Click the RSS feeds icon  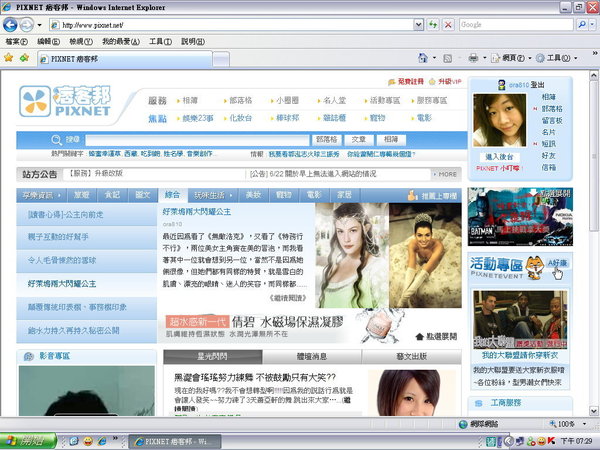447,58
